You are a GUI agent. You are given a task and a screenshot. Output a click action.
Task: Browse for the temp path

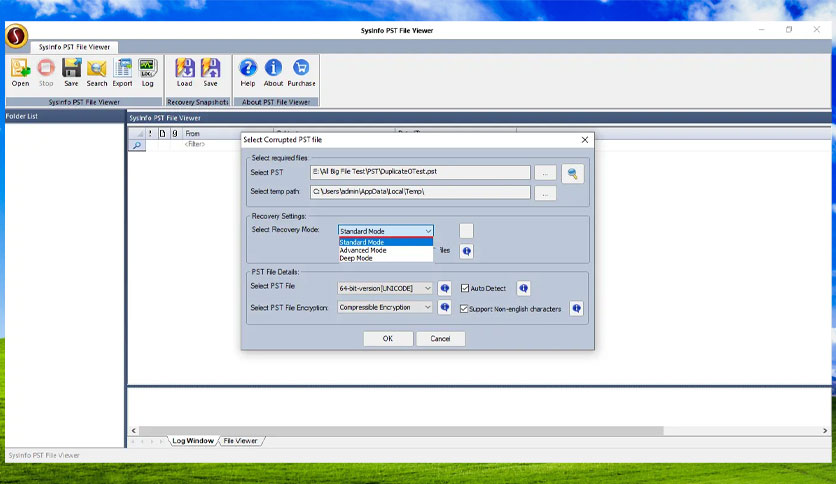[x=545, y=193]
